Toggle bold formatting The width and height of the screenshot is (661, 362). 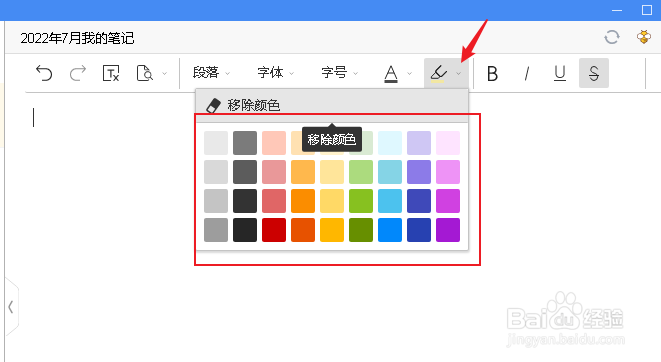click(x=492, y=74)
